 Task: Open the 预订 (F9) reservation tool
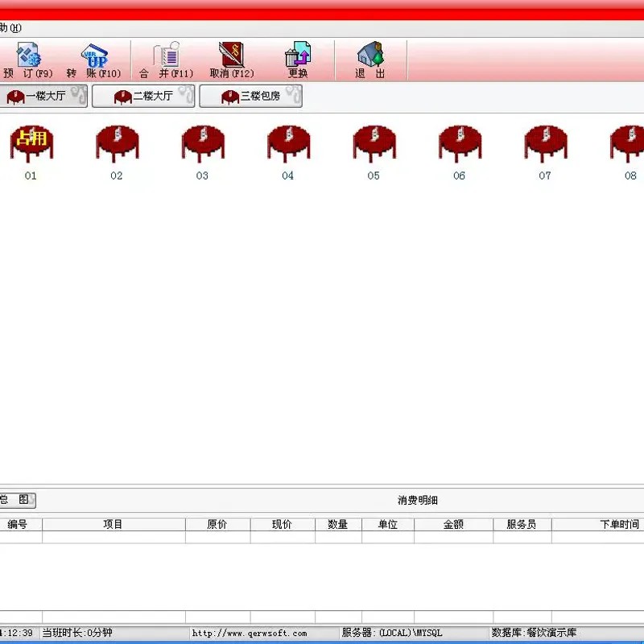pyautogui.click(x=28, y=60)
